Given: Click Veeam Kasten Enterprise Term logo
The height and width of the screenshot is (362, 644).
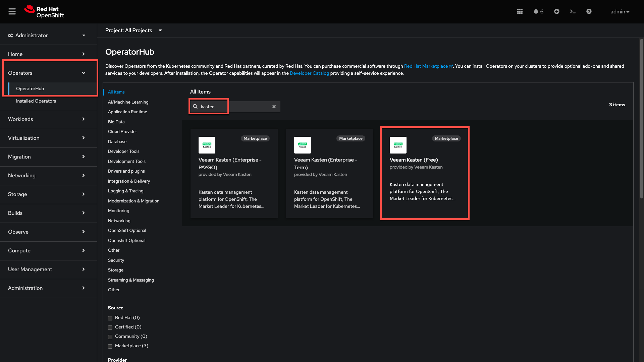Looking at the screenshot, I should pos(303,145).
